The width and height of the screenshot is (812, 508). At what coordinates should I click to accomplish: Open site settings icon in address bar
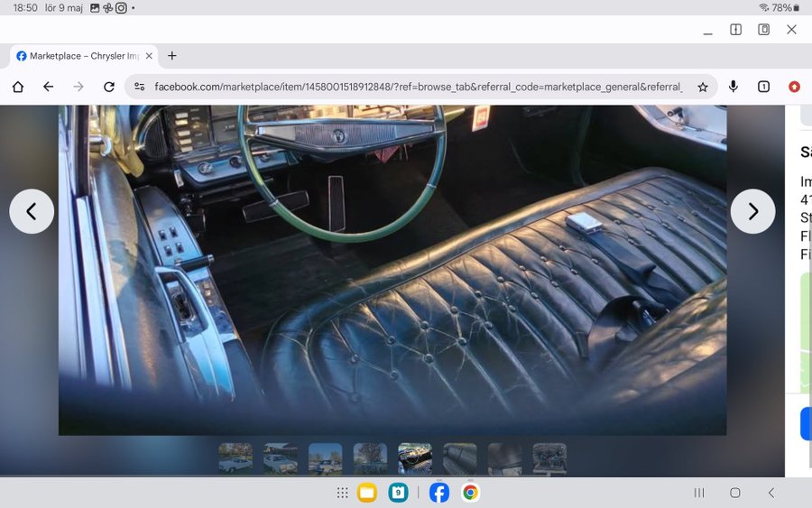[x=139, y=87]
